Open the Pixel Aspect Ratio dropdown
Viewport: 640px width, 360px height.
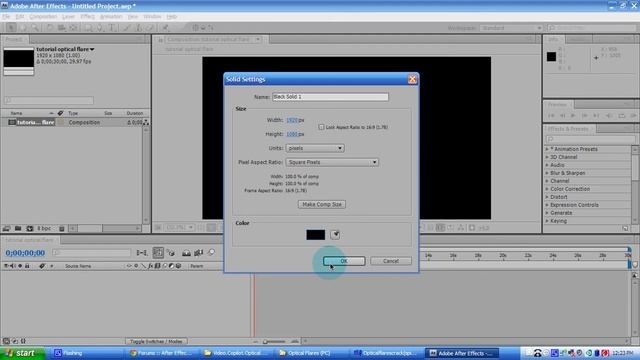332,162
